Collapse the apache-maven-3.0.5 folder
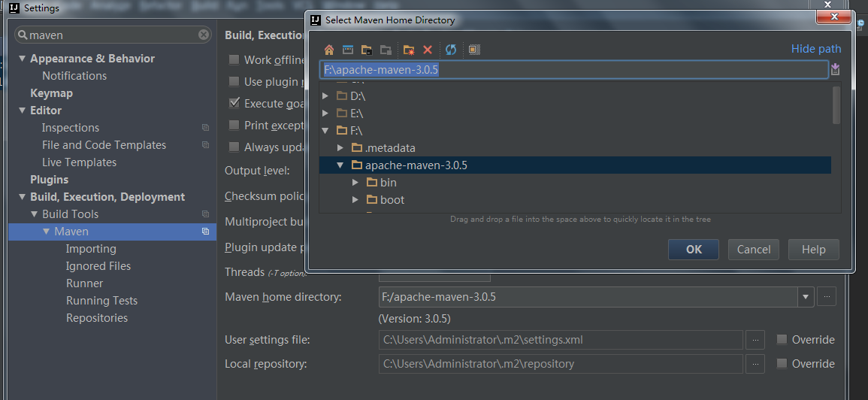868x400 pixels. pyautogui.click(x=340, y=165)
